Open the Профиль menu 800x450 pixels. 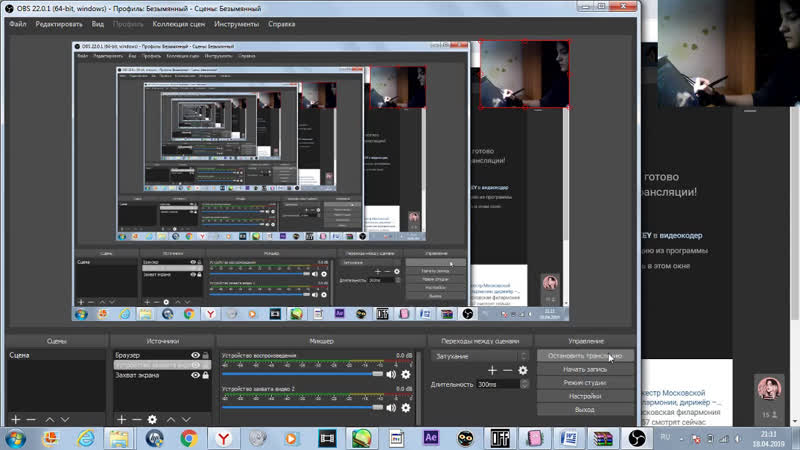coord(128,24)
